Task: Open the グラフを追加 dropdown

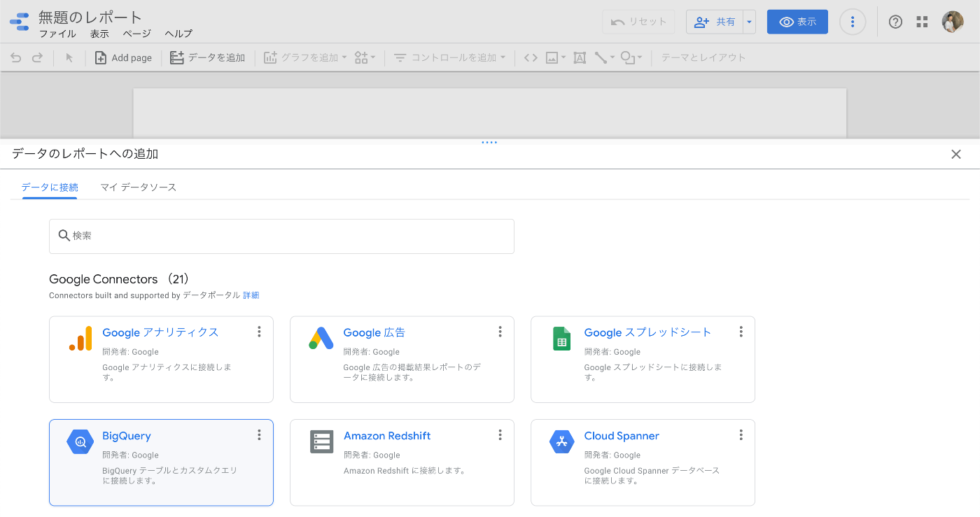Action: pyautogui.click(x=305, y=58)
